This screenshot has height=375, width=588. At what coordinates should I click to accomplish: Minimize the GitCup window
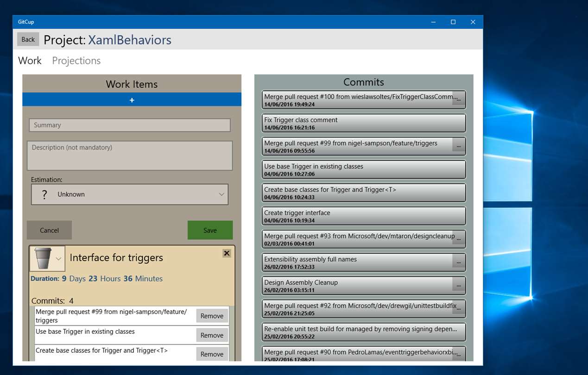point(433,22)
